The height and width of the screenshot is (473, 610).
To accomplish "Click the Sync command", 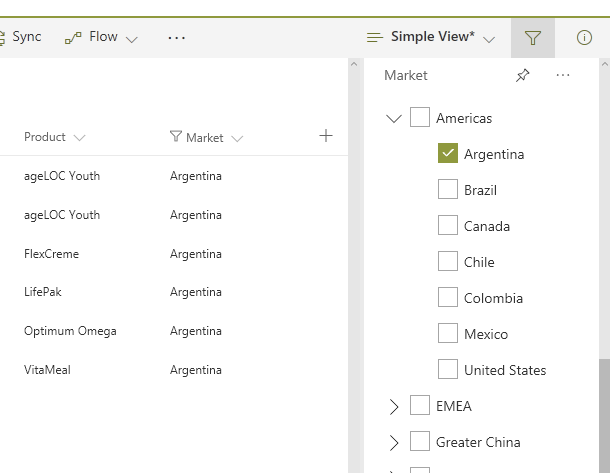I will click(x=24, y=37).
